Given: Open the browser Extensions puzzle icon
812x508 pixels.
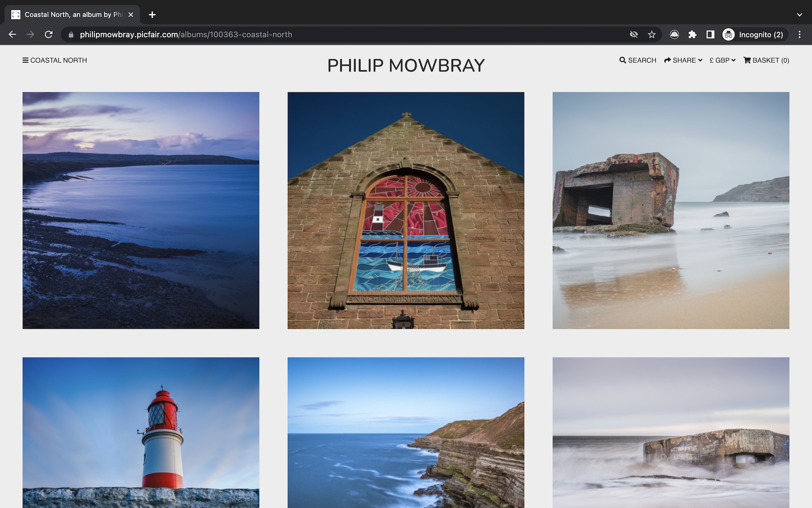Looking at the screenshot, I should (692, 35).
